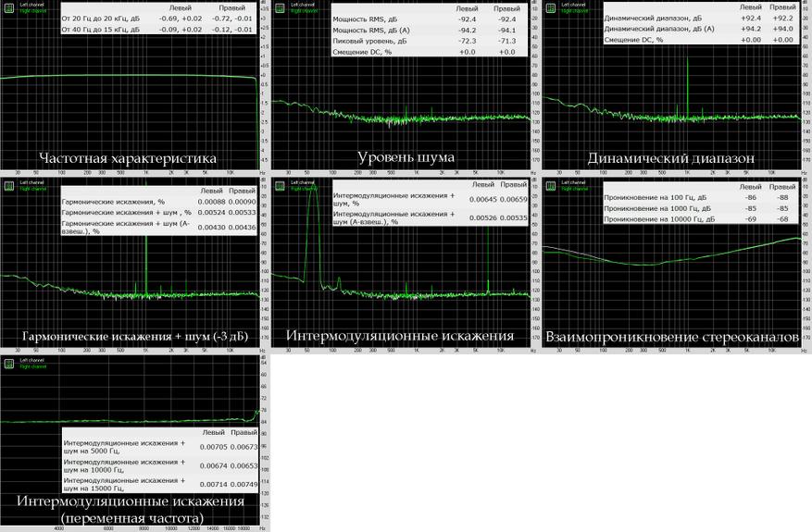This screenshot has height=532, width=812.
Task: Click the '-0.09, +0.02' value
Action: [181, 30]
